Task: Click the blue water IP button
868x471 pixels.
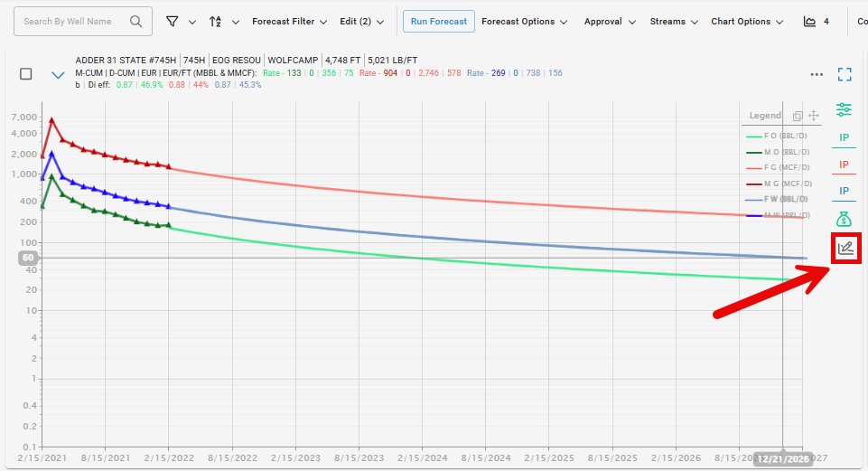Action: 844,191
